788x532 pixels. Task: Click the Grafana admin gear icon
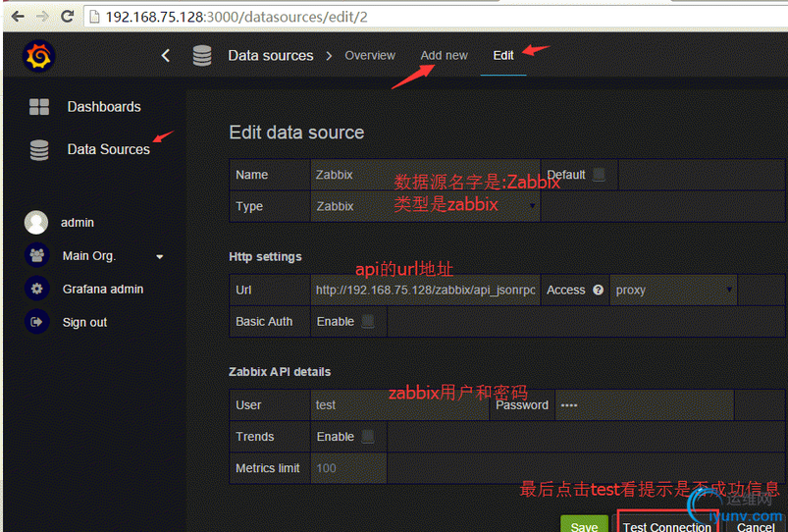point(36,289)
